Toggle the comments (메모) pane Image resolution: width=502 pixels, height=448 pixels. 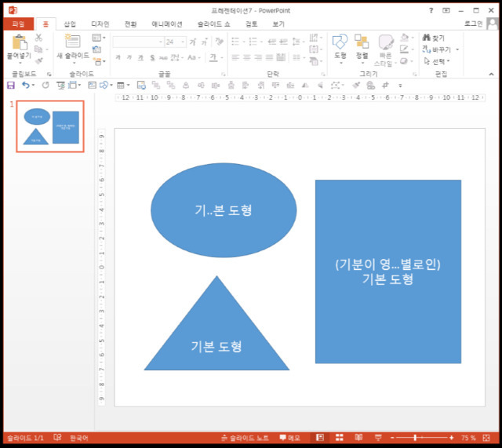(289, 437)
